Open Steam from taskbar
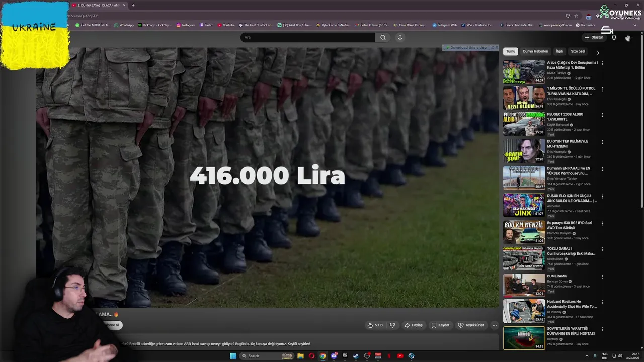The image size is (644, 362). point(356,356)
